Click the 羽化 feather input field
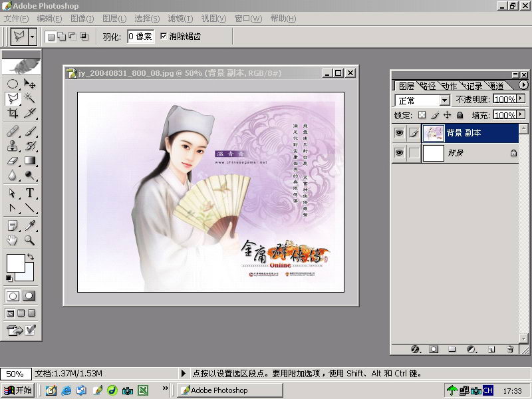Viewport: 532px width, 399px height. click(140, 36)
